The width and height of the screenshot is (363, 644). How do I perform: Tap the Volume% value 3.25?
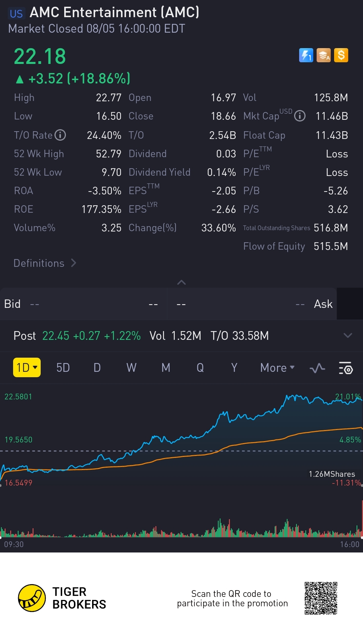[x=111, y=228]
